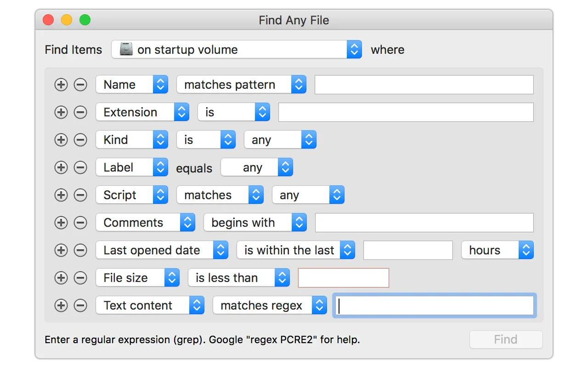Add a rule after the Comments row
The height and width of the screenshot is (368, 588).
pos(61,223)
